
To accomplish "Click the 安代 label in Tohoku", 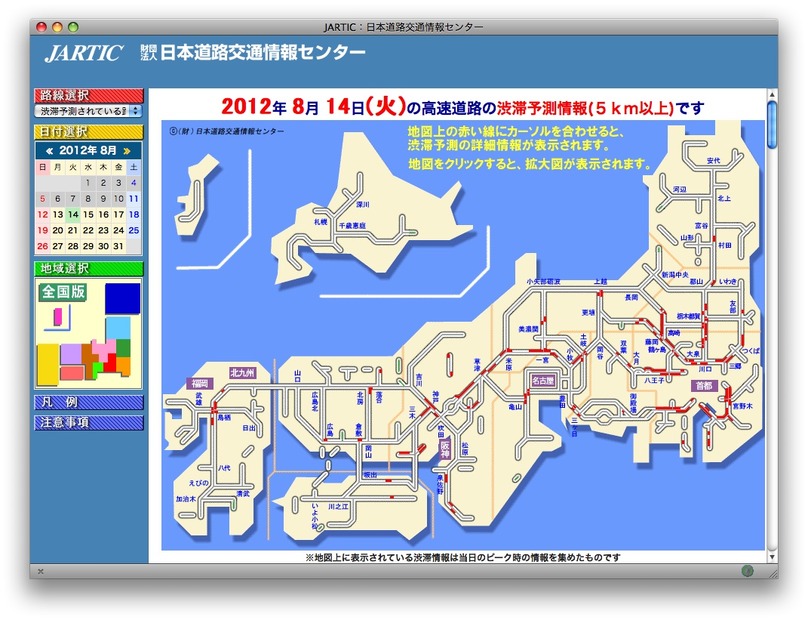I will click(713, 161).
